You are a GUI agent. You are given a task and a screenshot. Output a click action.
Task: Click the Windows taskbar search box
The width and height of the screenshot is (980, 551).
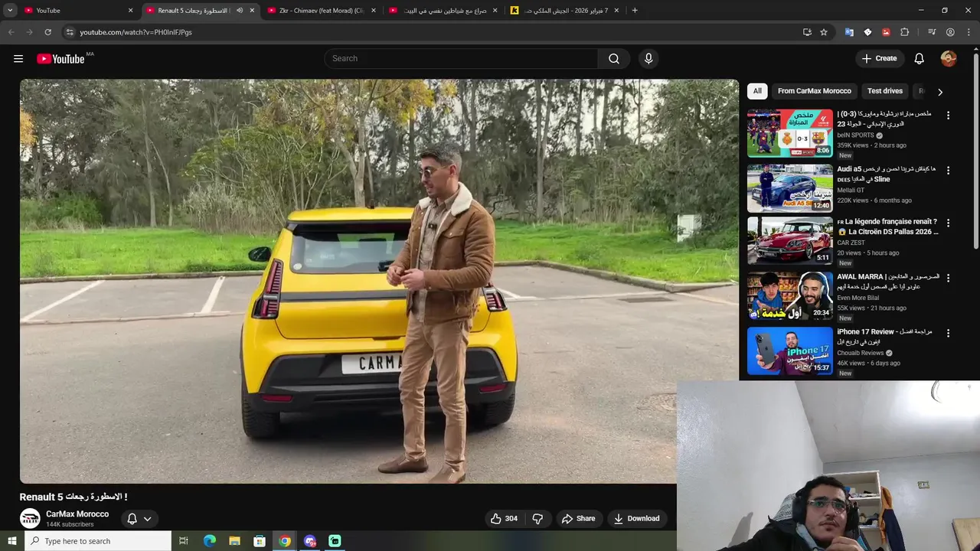[x=98, y=541]
